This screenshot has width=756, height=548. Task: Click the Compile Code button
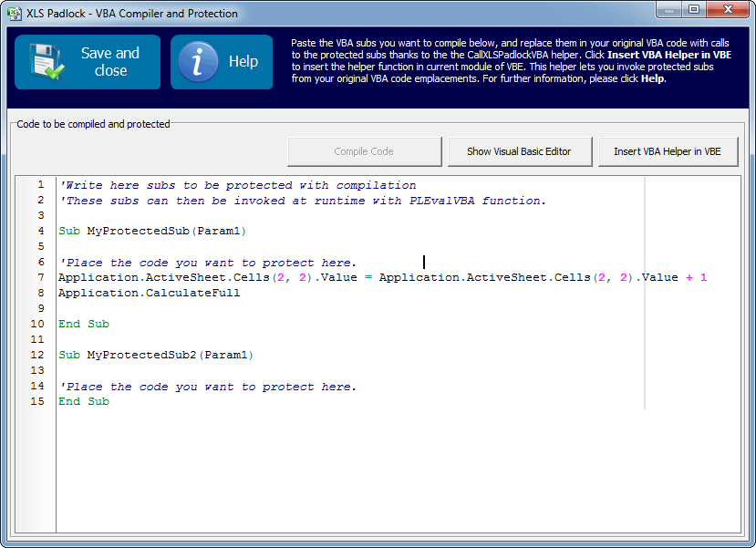[364, 152]
